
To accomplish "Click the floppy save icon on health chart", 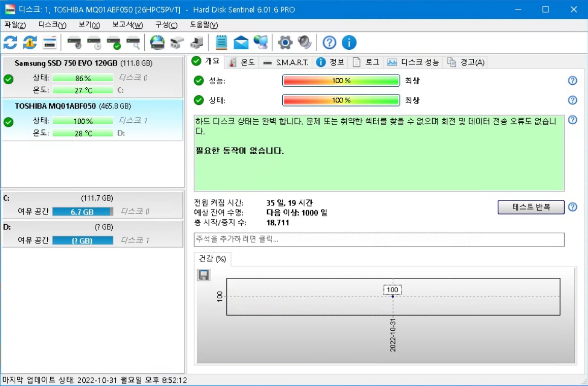I will point(204,275).
